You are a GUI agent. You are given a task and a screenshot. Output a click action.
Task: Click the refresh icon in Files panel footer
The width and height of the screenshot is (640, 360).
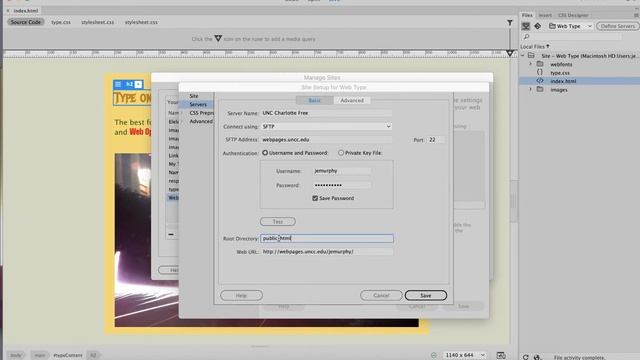pos(526,357)
